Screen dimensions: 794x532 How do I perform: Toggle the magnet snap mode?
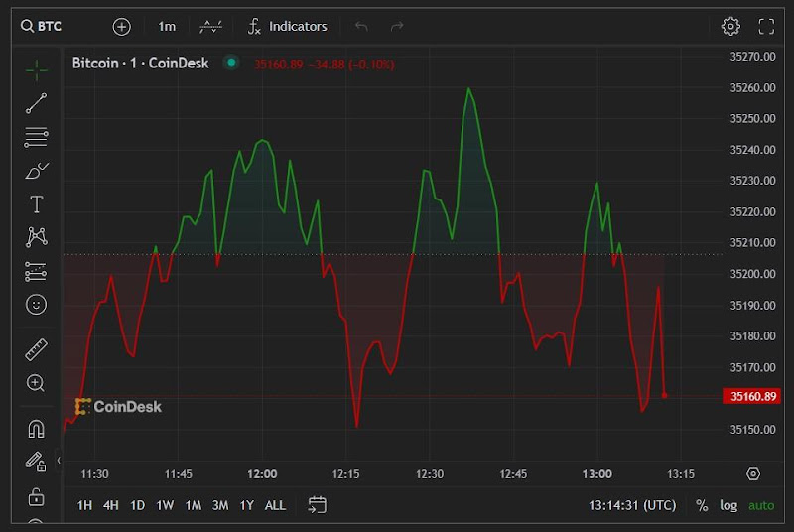(x=36, y=429)
